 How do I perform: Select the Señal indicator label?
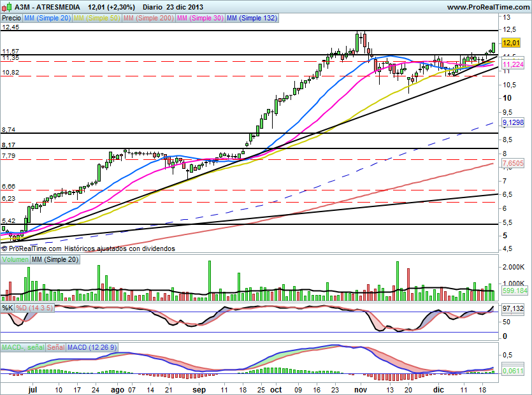[55, 347]
